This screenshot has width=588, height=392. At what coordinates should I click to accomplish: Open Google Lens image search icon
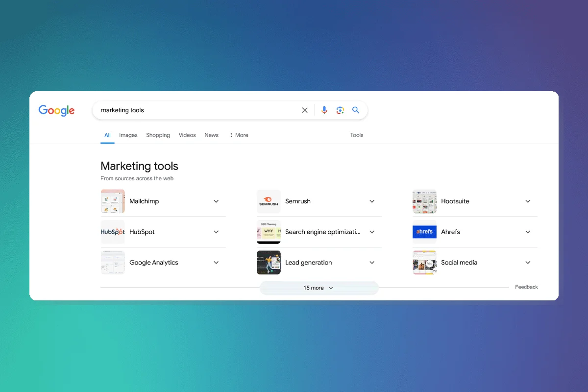(x=340, y=110)
